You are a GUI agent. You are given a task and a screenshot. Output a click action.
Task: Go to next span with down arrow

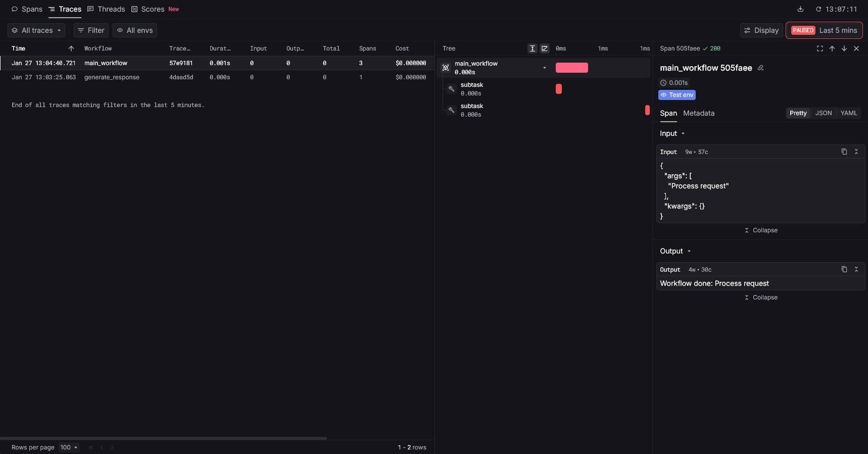844,48
